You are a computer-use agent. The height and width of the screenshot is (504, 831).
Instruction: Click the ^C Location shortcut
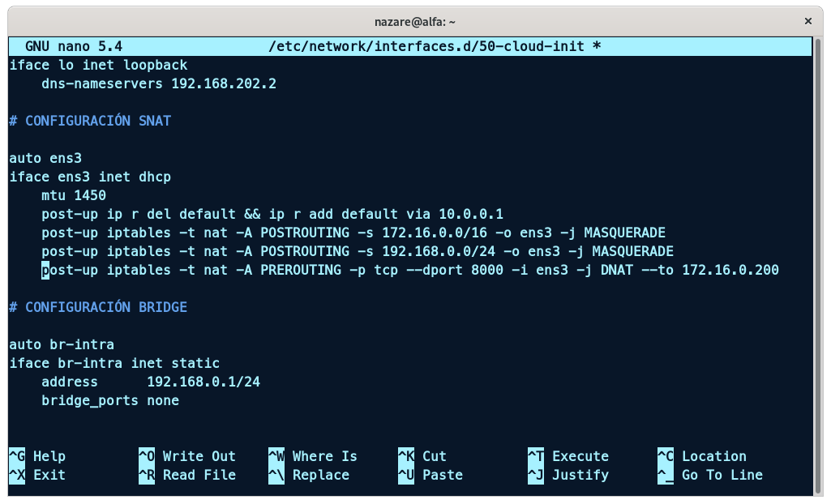click(x=701, y=456)
